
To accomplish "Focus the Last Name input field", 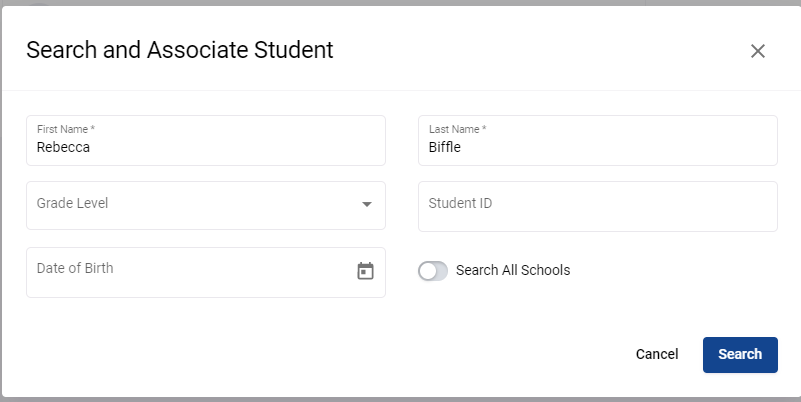I will (598, 140).
